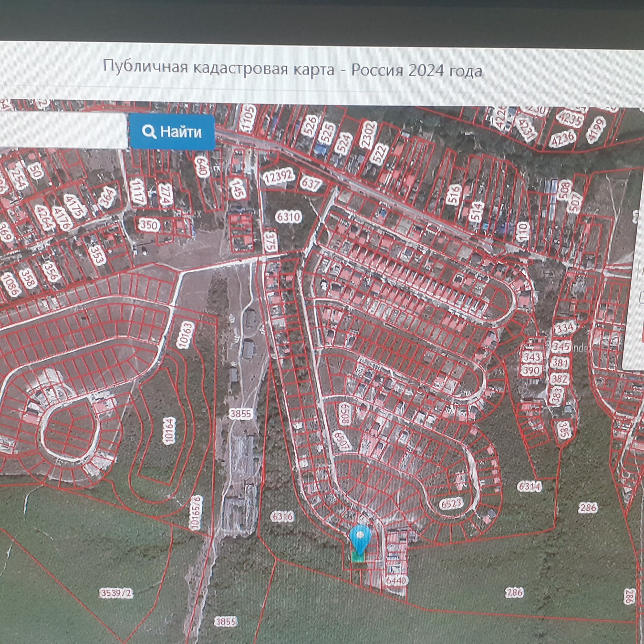Click parcel label 350

[149, 225]
